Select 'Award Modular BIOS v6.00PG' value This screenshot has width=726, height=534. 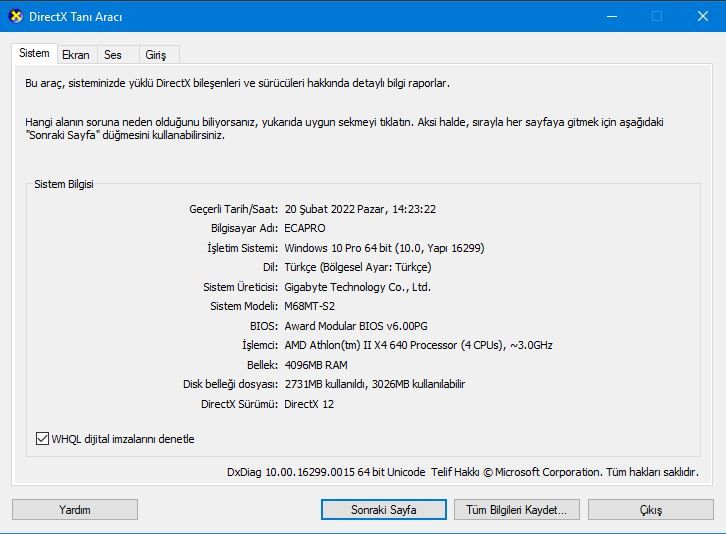(x=356, y=326)
